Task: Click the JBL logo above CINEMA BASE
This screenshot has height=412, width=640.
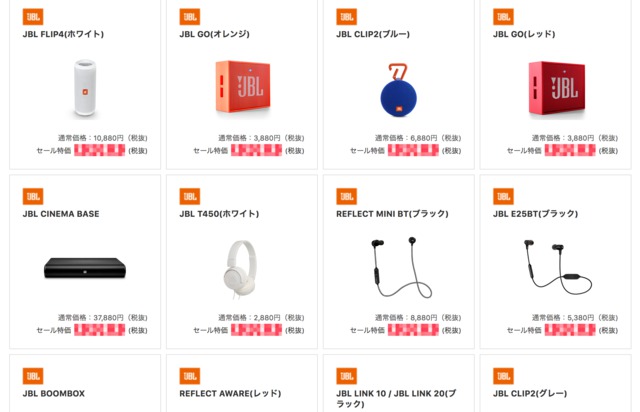Action: tap(33, 196)
